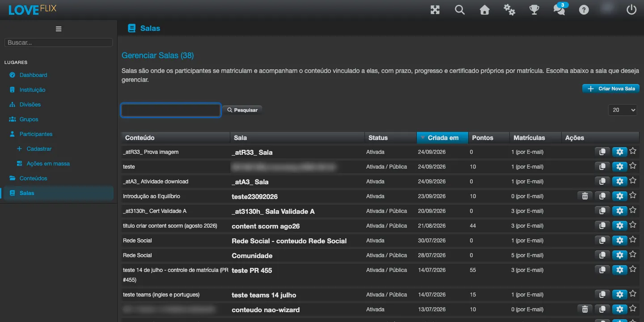644x322 pixels.
Task: Open Ações em massa in sidebar
Action: click(48, 164)
